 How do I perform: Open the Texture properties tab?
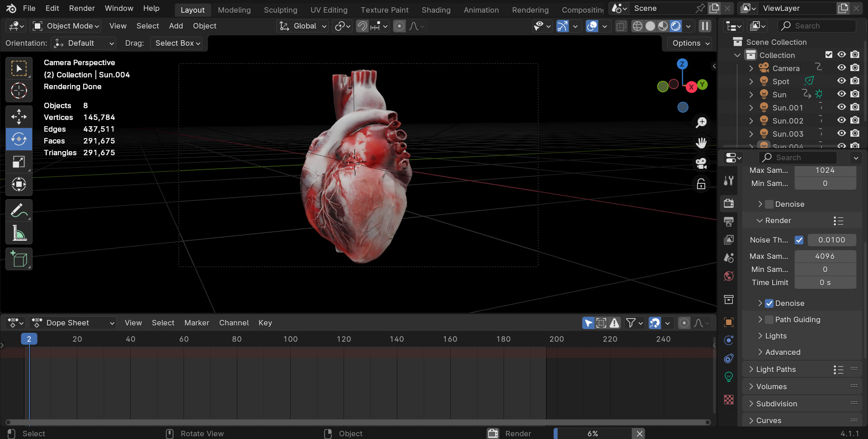pyautogui.click(x=729, y=400)
